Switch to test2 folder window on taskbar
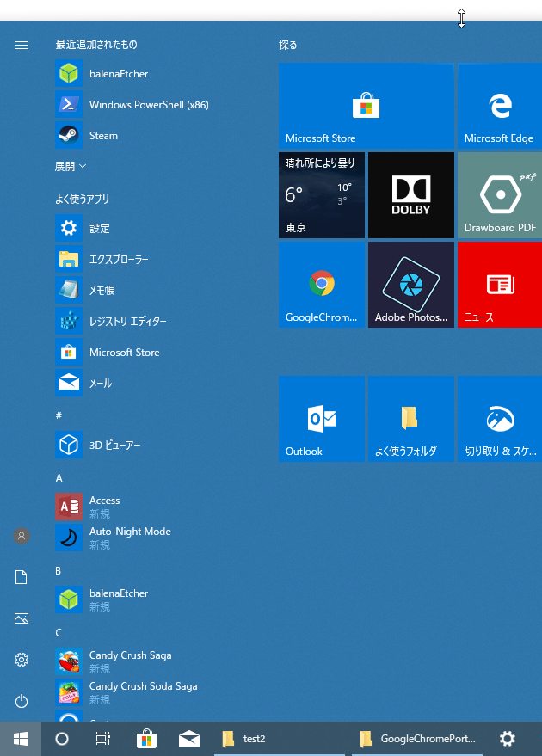This screenshot has height=756, width=542. (280, 739)
